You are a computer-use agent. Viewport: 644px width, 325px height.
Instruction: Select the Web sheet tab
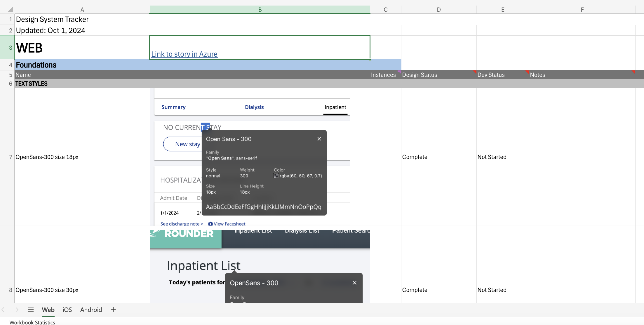[48, 310]
